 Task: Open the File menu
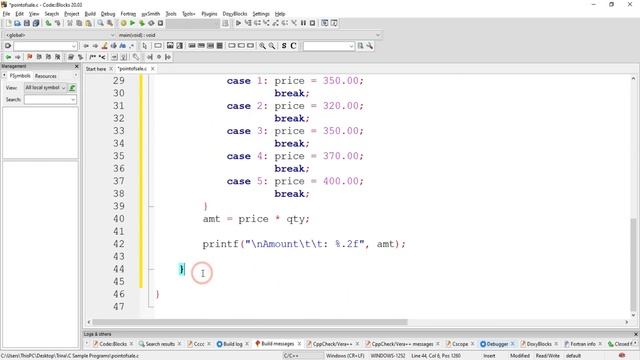(x=6, y=13)
